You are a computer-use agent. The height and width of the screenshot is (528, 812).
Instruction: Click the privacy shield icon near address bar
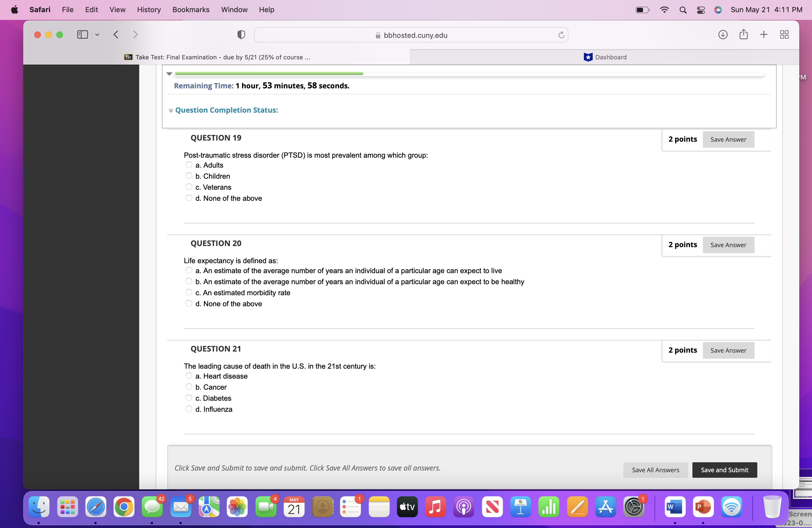point(241,35)
